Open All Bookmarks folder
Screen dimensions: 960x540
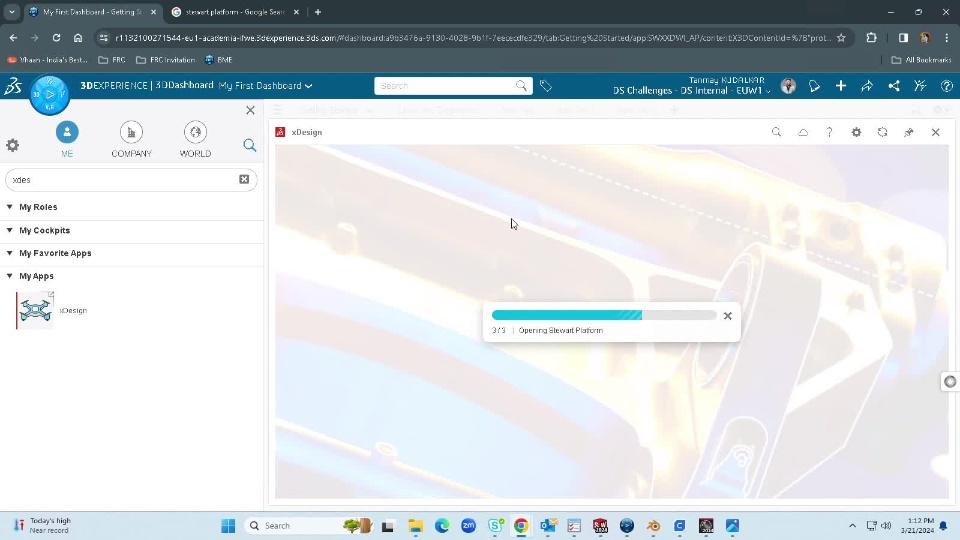(921, 60)
